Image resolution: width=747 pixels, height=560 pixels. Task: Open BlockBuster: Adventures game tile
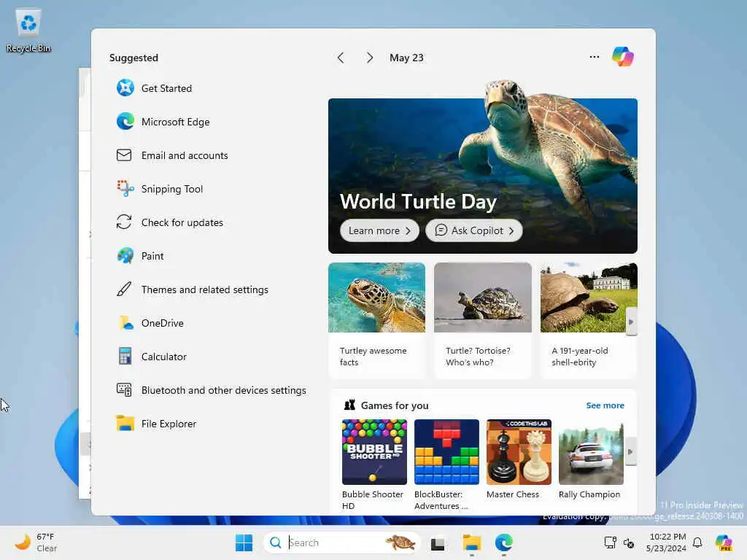tap(447, 464)
